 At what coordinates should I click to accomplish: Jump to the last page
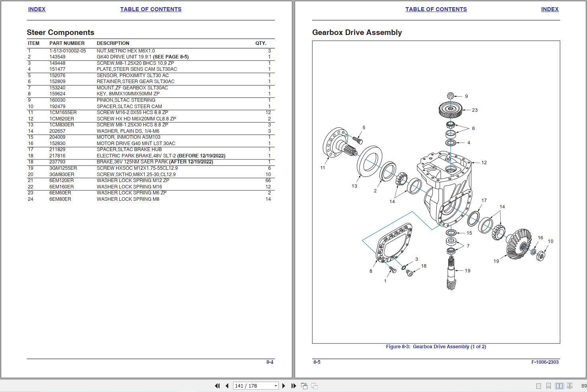click(293, 386)
